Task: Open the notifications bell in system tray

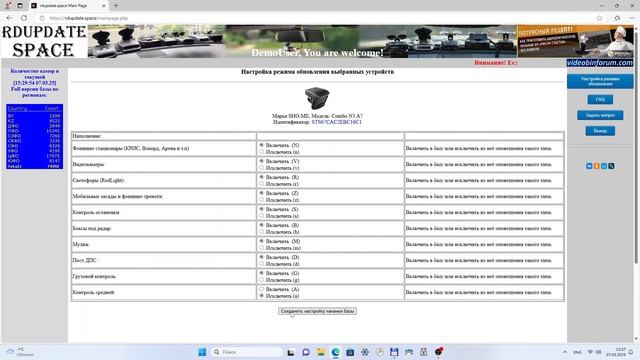Action: coord(631,352)
